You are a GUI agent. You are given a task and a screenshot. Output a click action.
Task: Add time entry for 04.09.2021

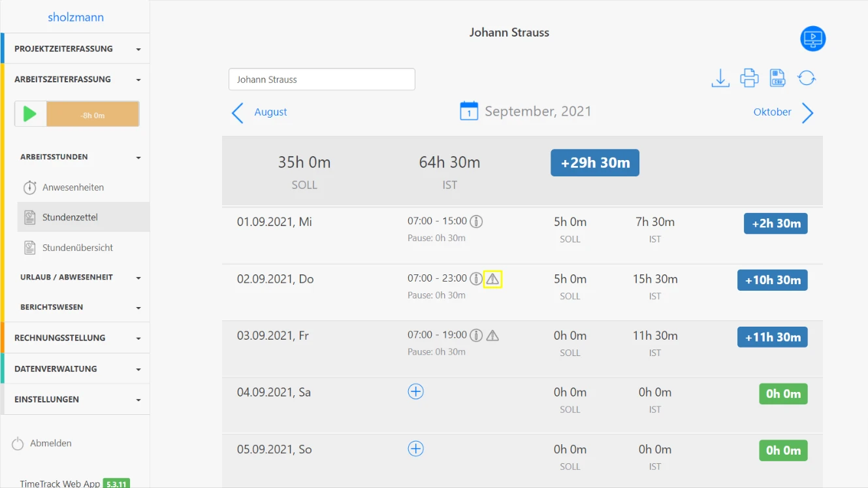point(415,392)
